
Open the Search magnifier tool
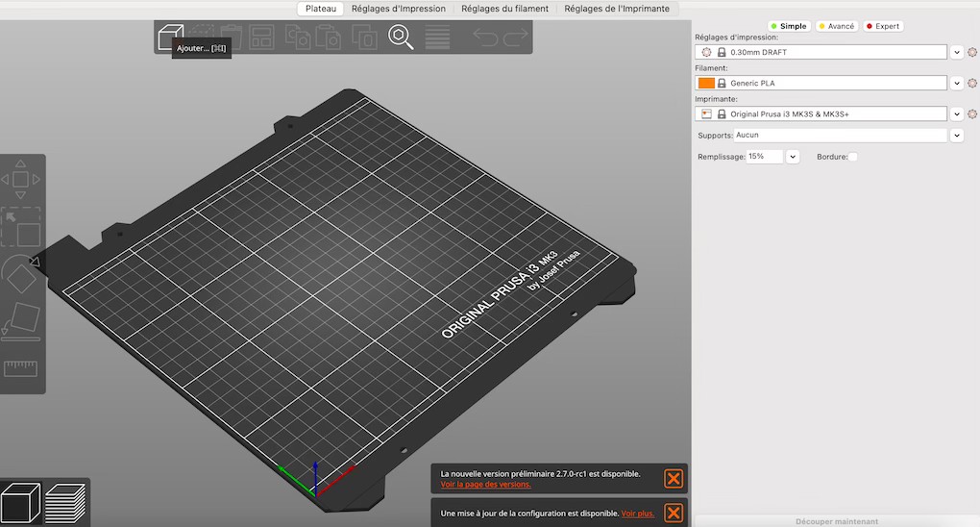401,37
